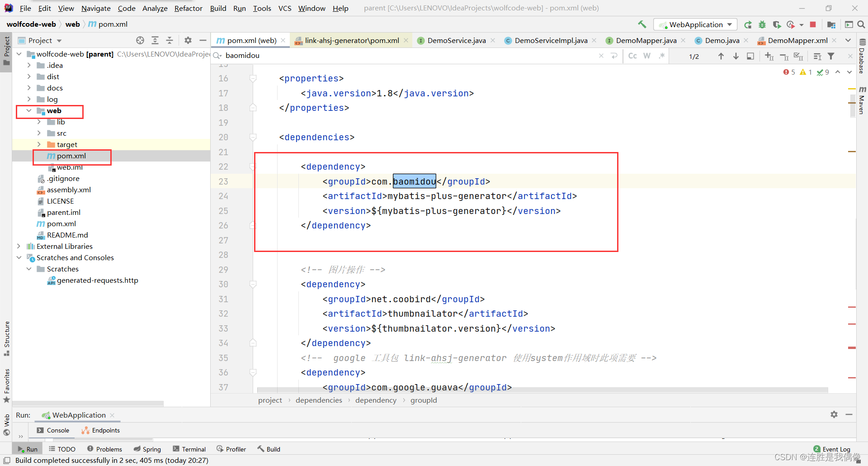
Task: Collapse all nodes in Project tree icon
Action: (170, 40)
